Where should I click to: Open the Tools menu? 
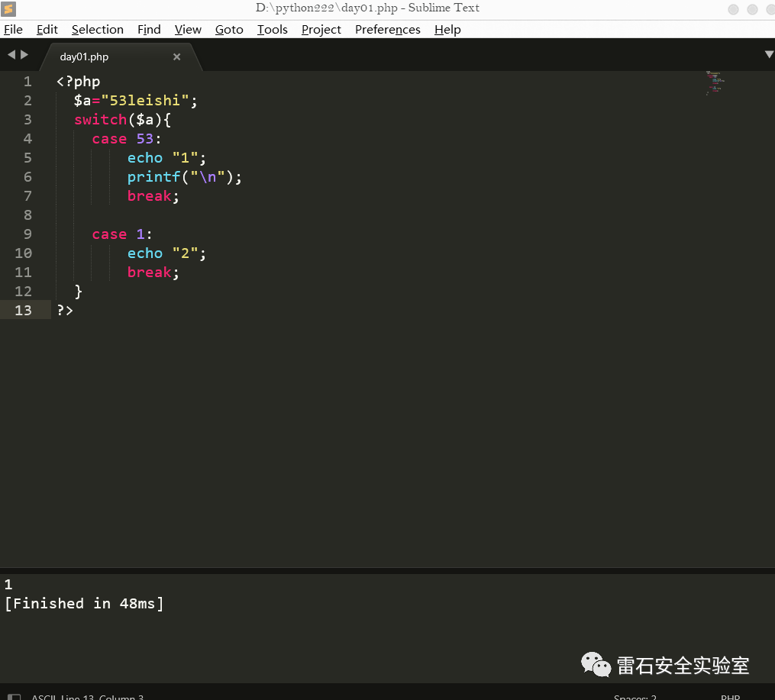pyautogui.click(x=272, y=30)
